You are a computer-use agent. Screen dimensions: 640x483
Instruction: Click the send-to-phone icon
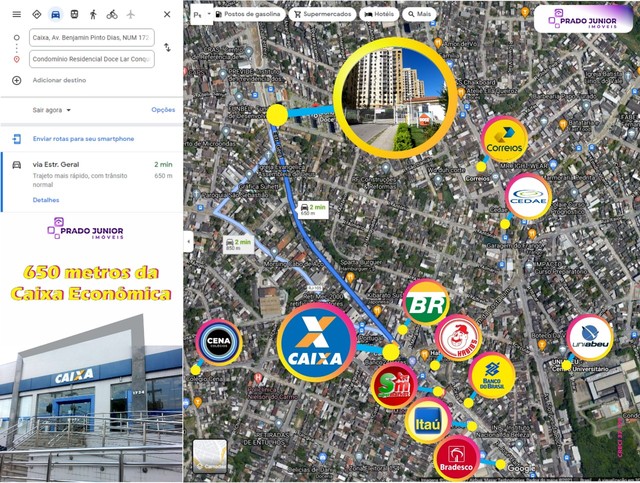(x=17, y=139)
